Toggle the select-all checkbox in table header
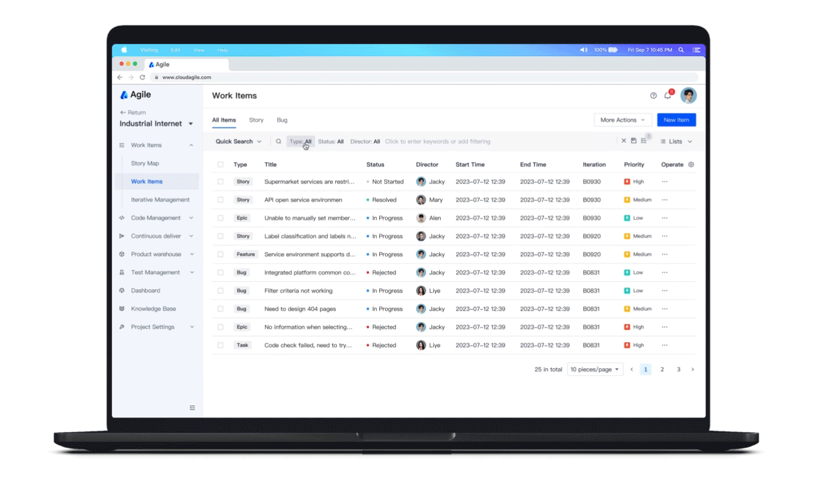The width and height of the screenshot is (813, 504). 221,164
